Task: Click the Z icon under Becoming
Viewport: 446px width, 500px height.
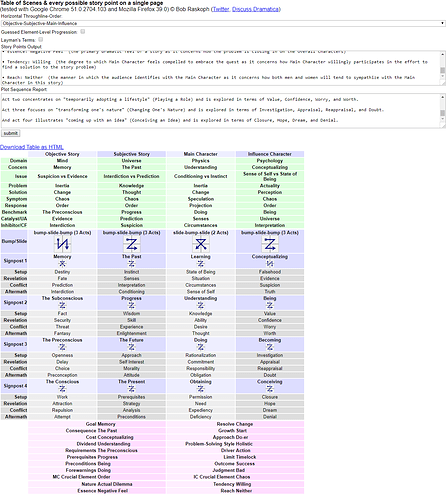Action: 270,347
